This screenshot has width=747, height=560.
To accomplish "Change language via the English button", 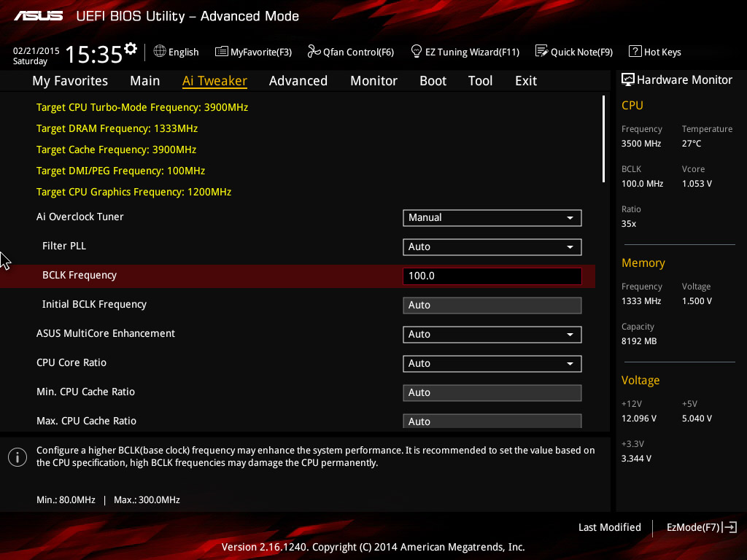I will coord(183,52).
